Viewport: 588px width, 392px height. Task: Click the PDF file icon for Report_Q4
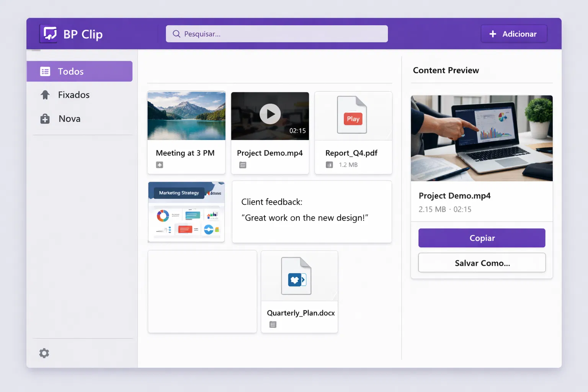(352, 115)
